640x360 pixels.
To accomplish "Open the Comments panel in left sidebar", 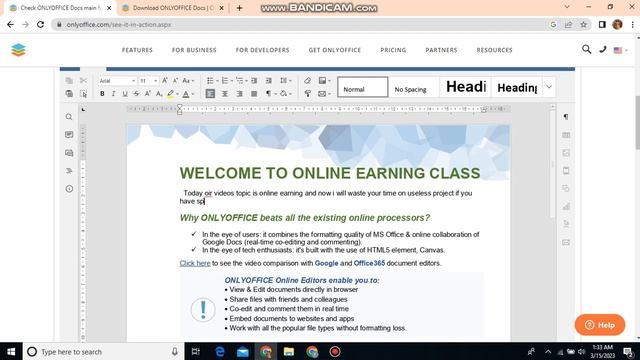I will (x=69, y=135).
